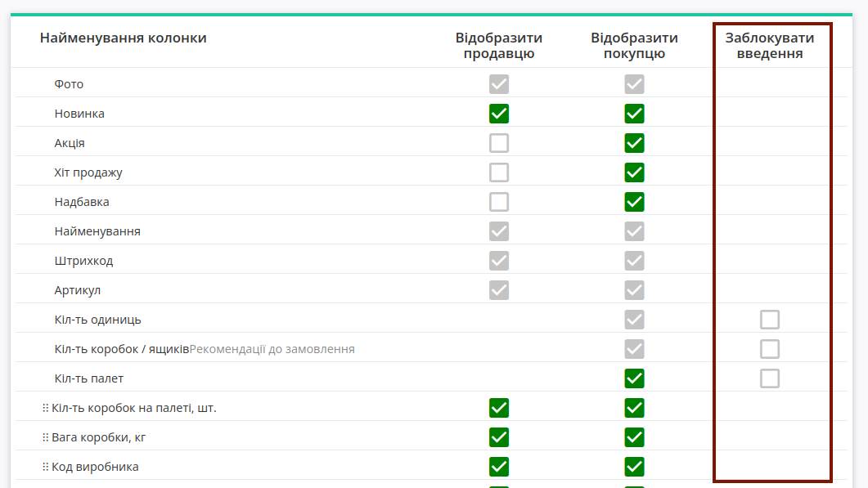Uncheck Новинка in the buyer display column
The width and height of the screenshot is (868, 488).
pos(634,114)
